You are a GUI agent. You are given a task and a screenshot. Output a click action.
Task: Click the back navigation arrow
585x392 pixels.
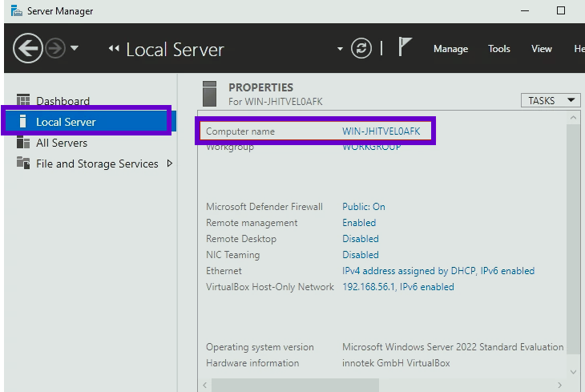(27, 48)
